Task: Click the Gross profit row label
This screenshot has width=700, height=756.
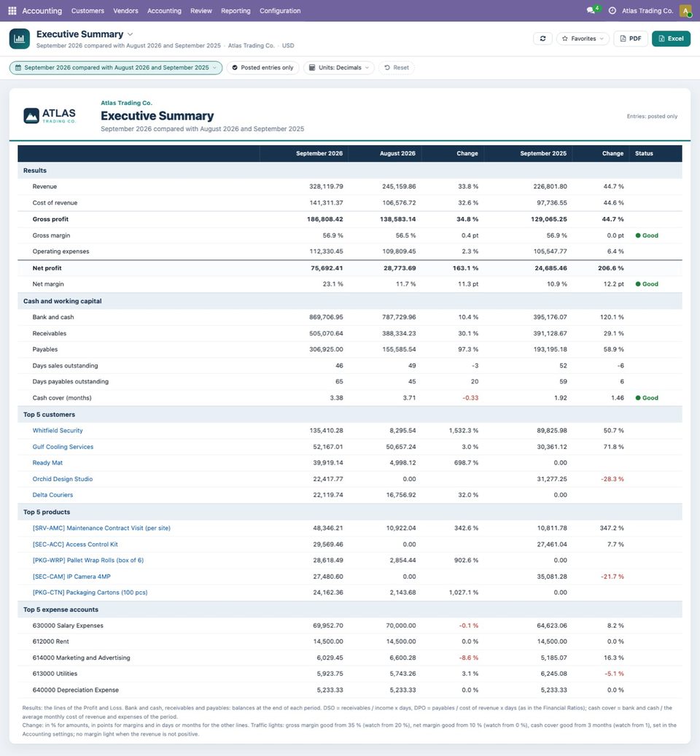Action: point(50,219)
